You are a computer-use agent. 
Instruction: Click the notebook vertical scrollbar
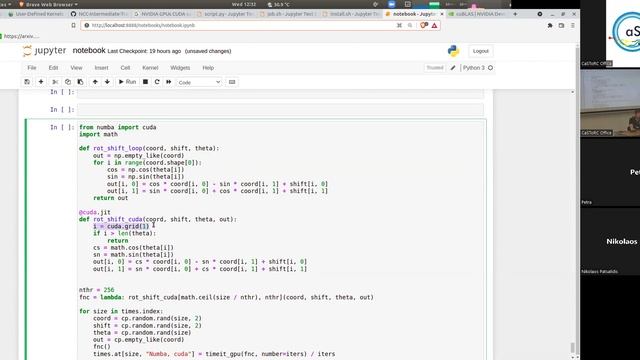click(573, 347)
